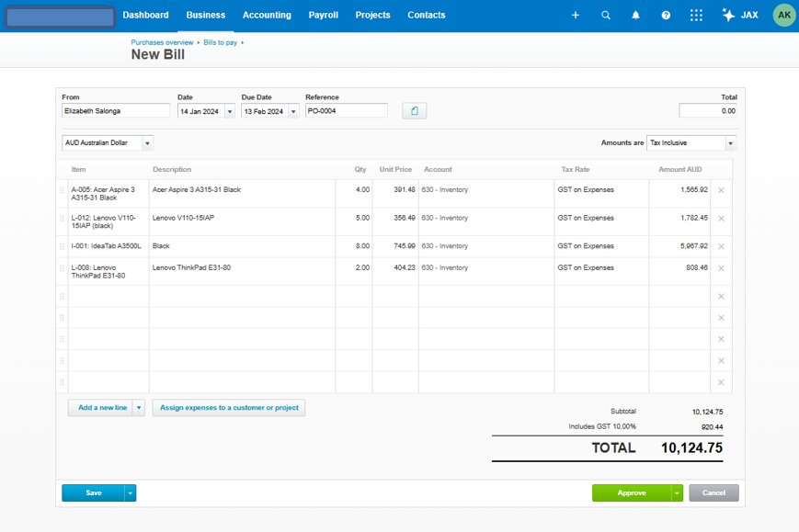
Task: Open the search magnifier icon
Action: 605,16
